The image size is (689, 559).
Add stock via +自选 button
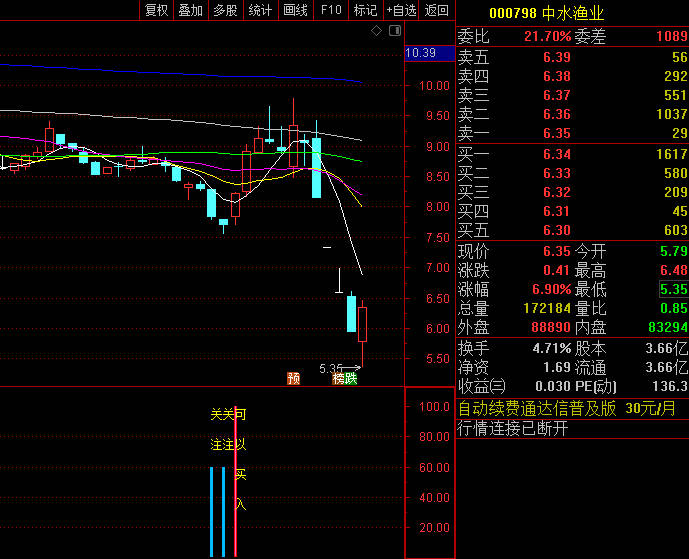(401, 10)
